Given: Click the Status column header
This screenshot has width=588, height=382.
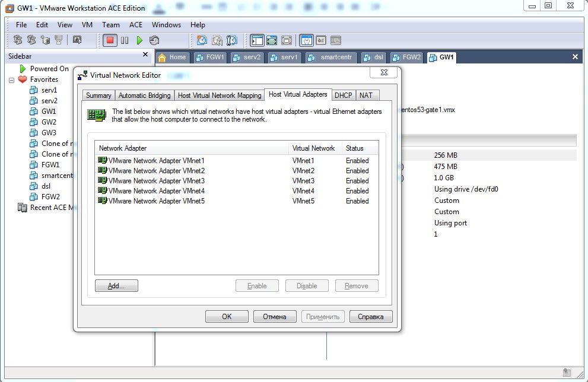Looking at the screenshot, I should click(x=360, y=148).
